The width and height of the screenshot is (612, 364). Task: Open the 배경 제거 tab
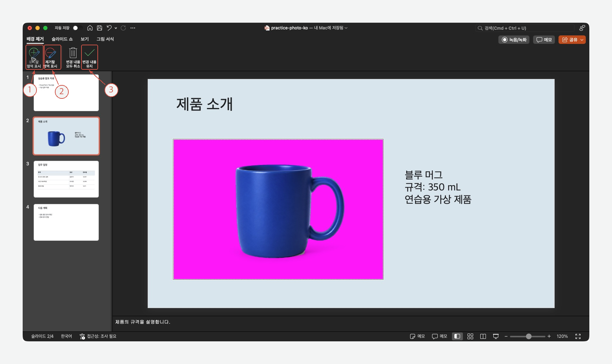point(35,39)
